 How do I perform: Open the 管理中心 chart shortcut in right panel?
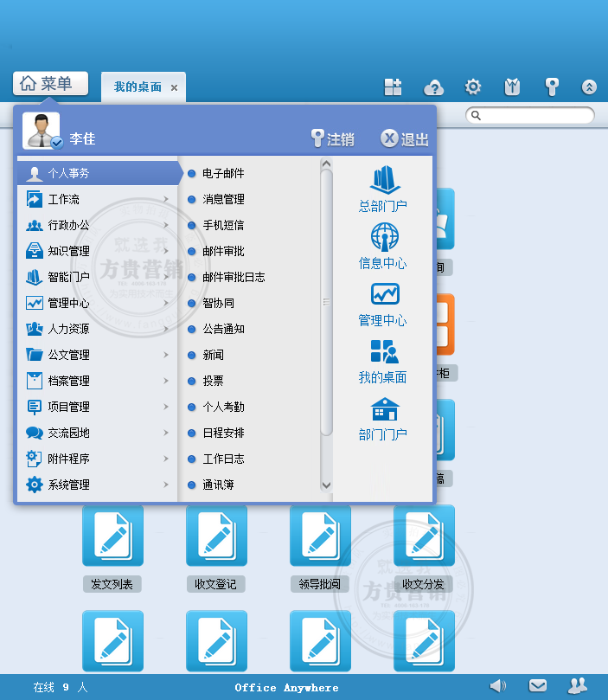tap(384, 293)
